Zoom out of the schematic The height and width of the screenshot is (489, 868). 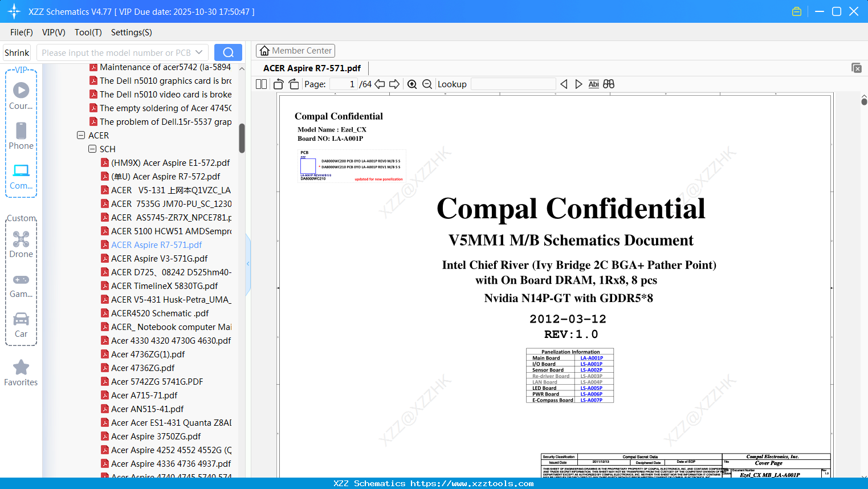[x=427, y=84]
